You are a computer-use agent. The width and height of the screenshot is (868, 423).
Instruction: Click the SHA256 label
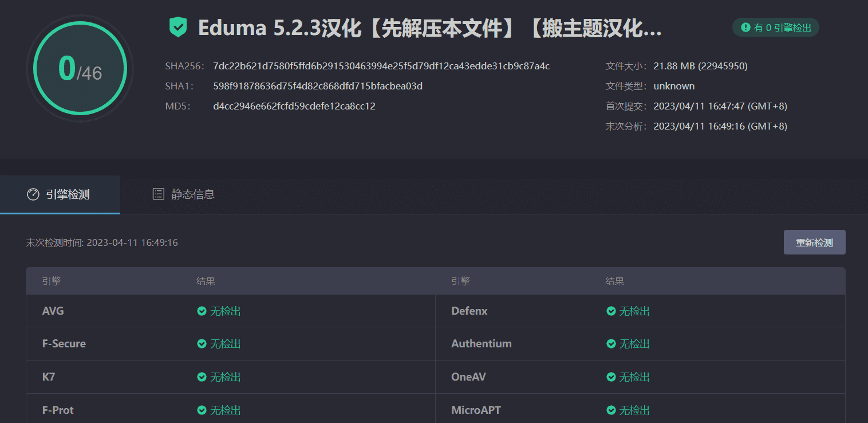tap(184, 66)
